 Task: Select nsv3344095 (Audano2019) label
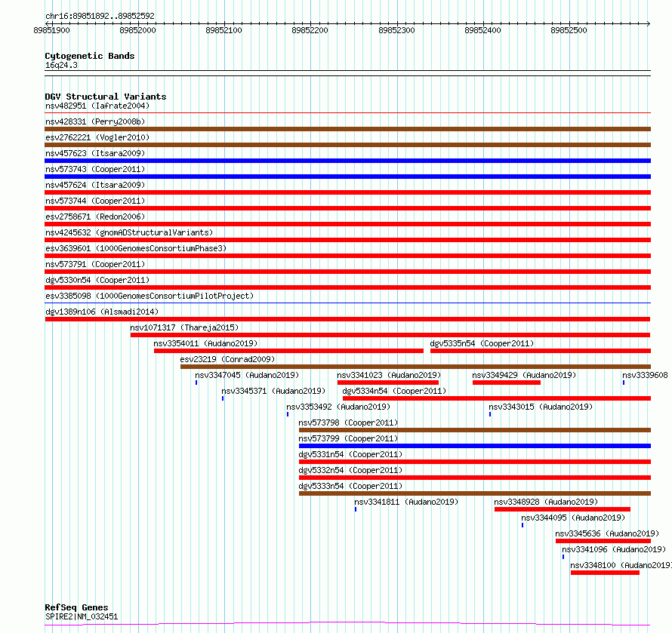[x=573, y=518]
